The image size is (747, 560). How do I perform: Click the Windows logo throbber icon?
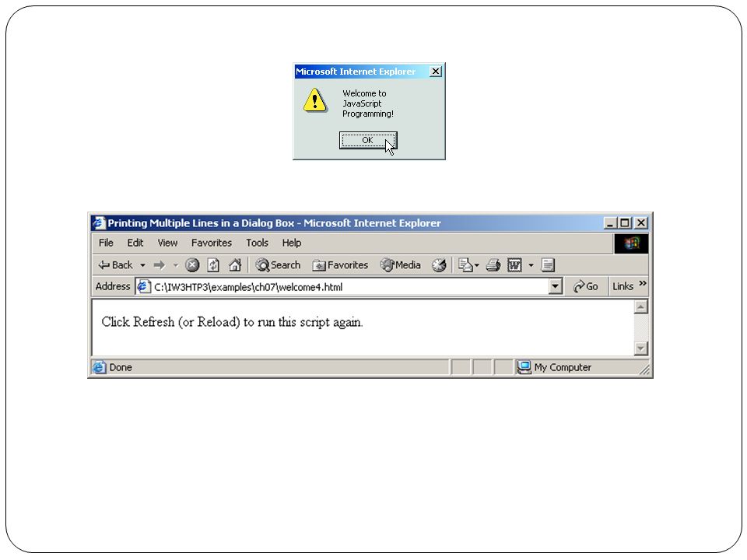click(631, 243)
